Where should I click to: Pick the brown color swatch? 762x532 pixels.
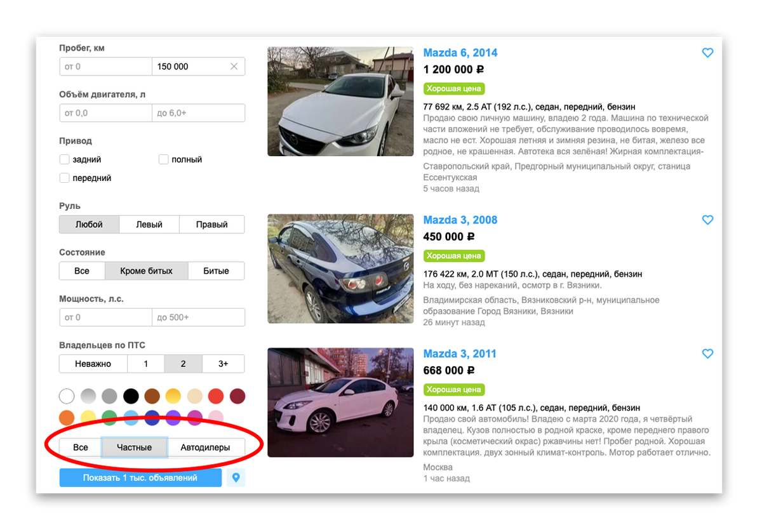click(x=152, y=397)
